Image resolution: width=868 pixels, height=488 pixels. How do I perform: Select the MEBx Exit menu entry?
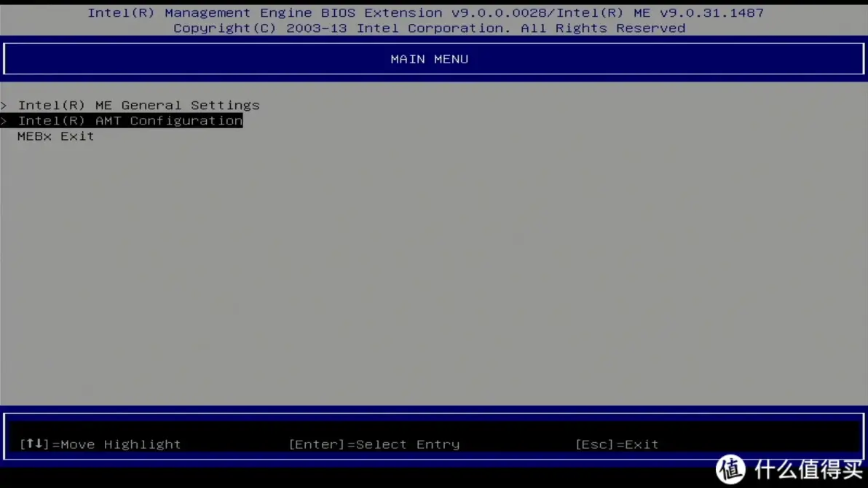[55, 136]
